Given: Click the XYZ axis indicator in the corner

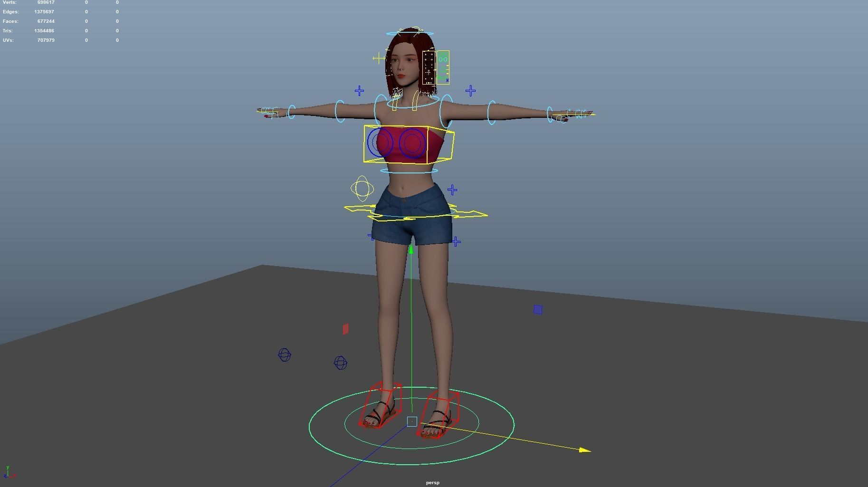Looking at the screenshot, I should [10, 472].
